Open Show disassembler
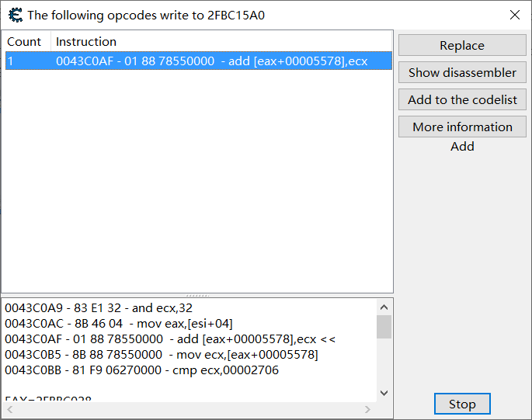This screenshot has width=532, height=420. pyautogui.click(x=462, y=73)
